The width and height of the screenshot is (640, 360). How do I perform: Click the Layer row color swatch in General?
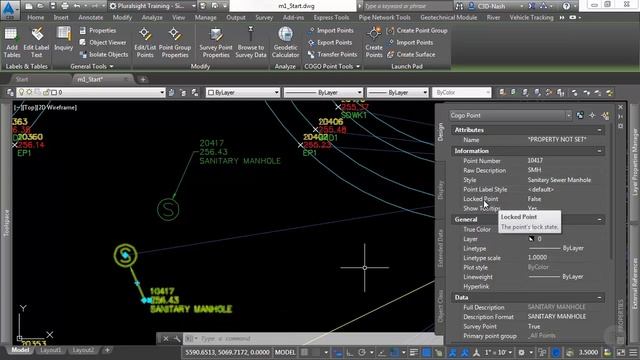531,239
